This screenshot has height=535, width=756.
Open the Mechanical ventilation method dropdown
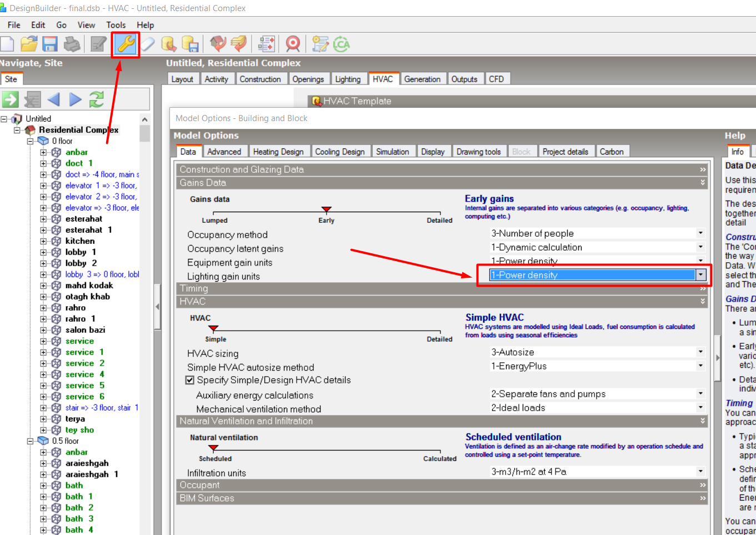pyautogui.click(x=700, y=408)
